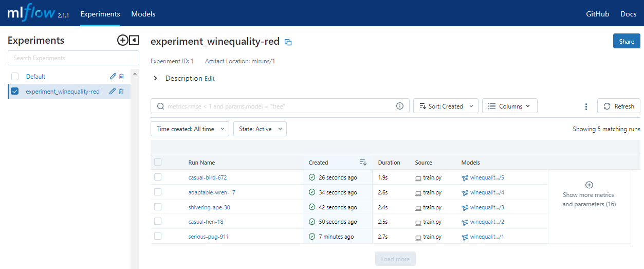This screenshot has height=269, width=644.
Task: Open the State: Active dropdown
Action: 260,129
